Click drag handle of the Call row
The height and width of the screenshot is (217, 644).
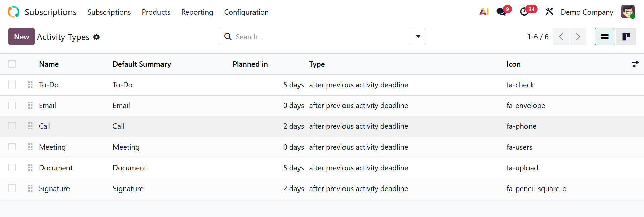pyautogui.click(x=30, y=126)
